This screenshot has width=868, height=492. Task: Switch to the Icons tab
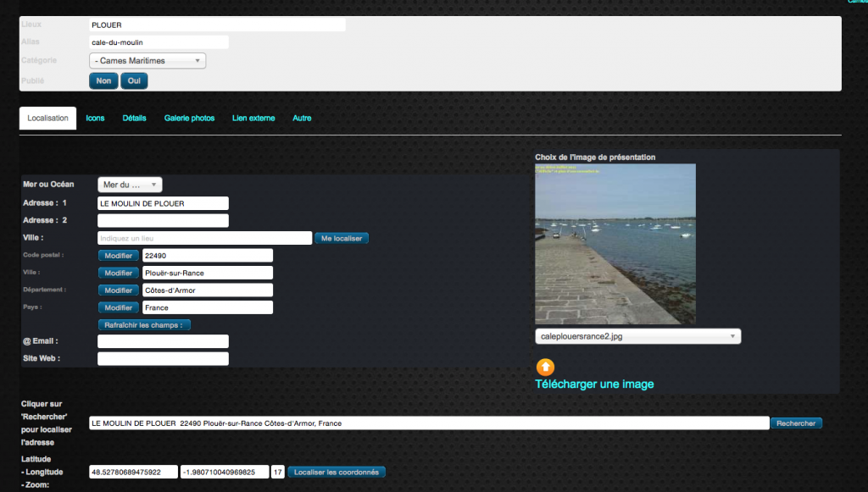pyautogui.click(x=95, y=119)
